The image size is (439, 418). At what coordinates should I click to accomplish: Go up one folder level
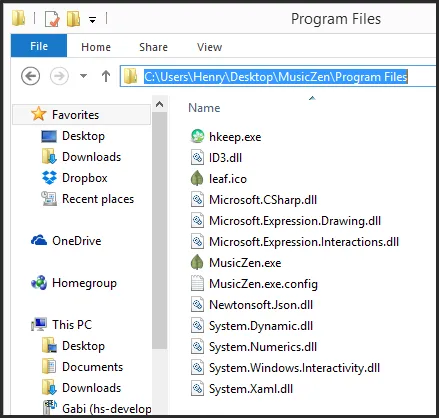[x=106, y=76]
